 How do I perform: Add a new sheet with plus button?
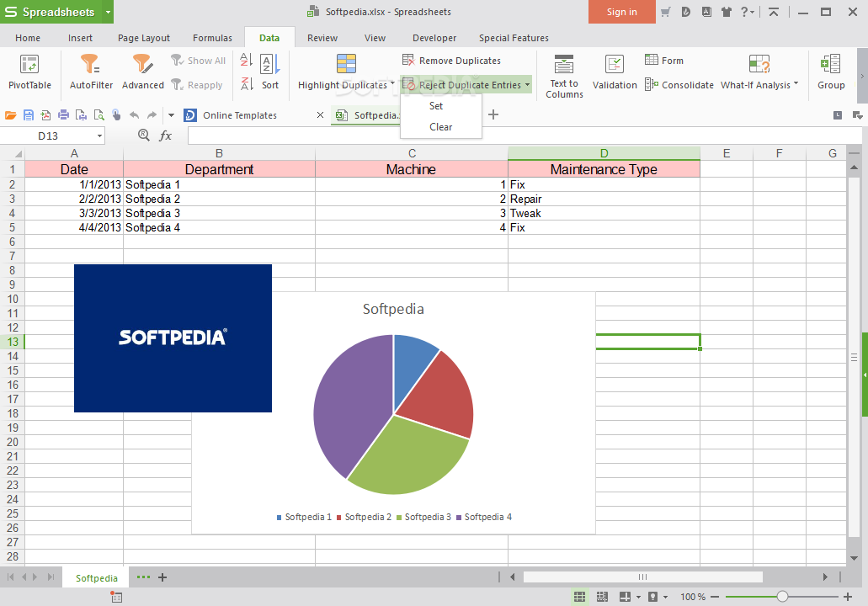(x=162, y=577)
